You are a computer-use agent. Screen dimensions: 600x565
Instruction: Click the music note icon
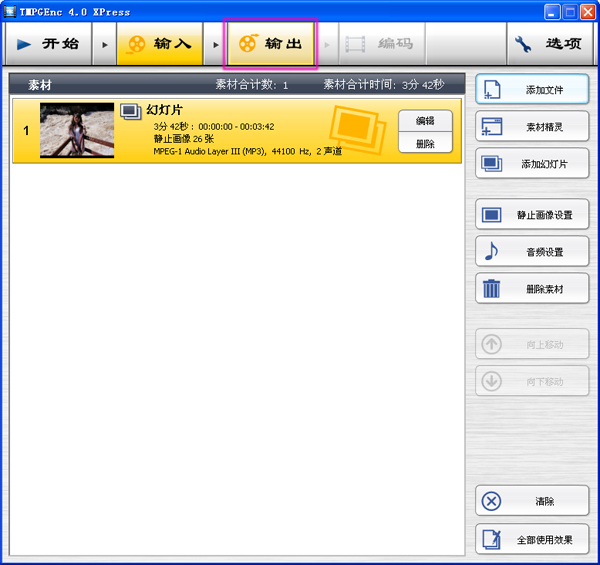click(x=491, y=251)
